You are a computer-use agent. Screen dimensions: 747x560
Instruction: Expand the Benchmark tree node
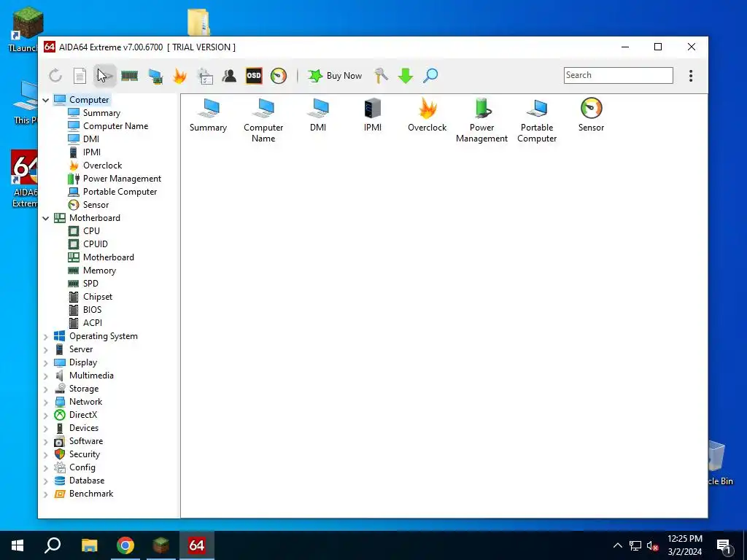tap(46, 494)
